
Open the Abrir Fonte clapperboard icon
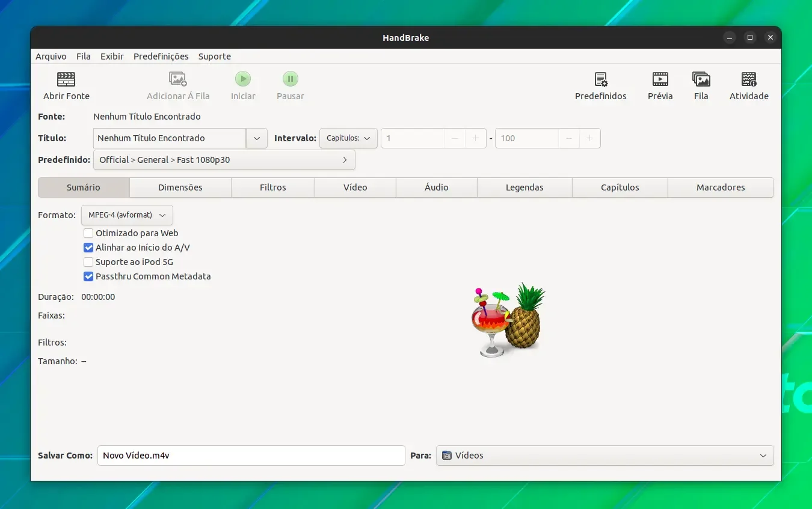(66, 79)
